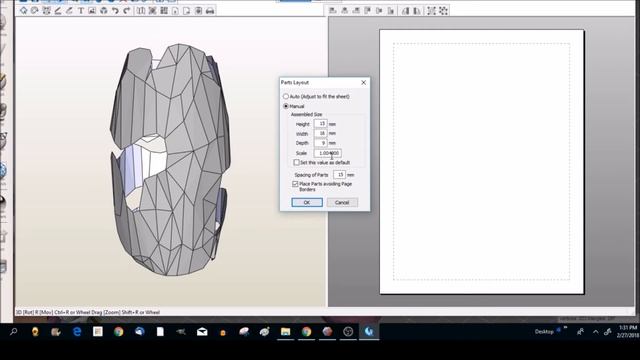Cancel the Parts Layout dialog
Screen dimensions: 640x360
click(x=342, y=202)
